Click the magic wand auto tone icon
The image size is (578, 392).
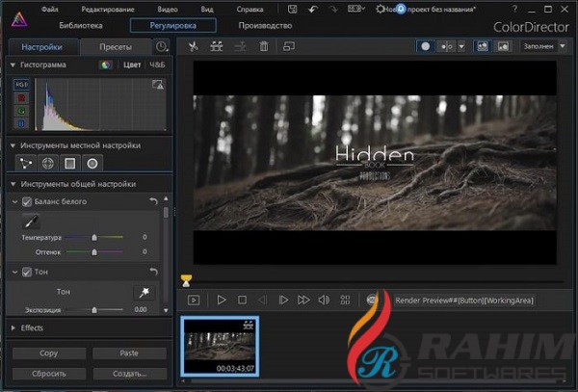click(x=142, y=291)
